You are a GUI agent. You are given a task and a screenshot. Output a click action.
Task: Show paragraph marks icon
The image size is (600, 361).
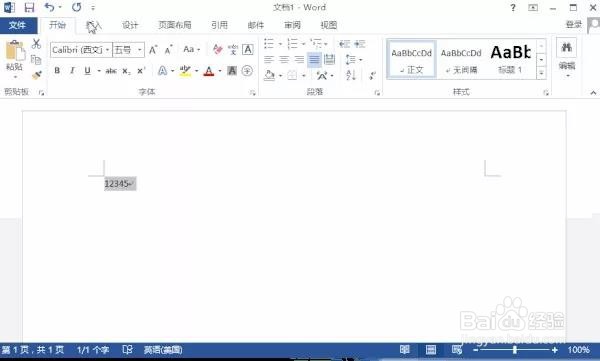[372, 75]
